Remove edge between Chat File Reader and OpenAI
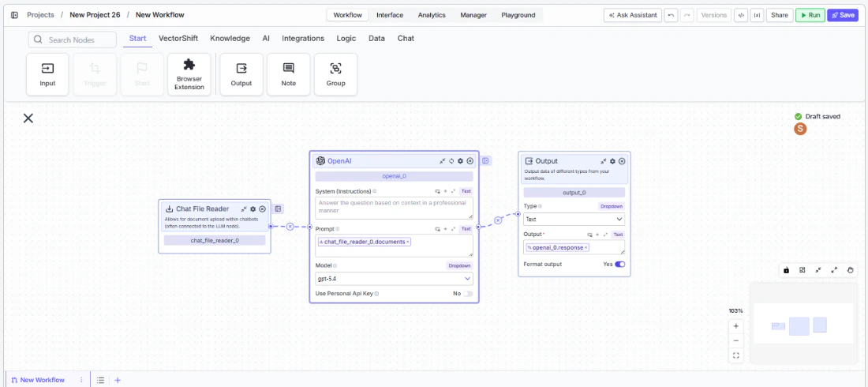 [290, 227]
